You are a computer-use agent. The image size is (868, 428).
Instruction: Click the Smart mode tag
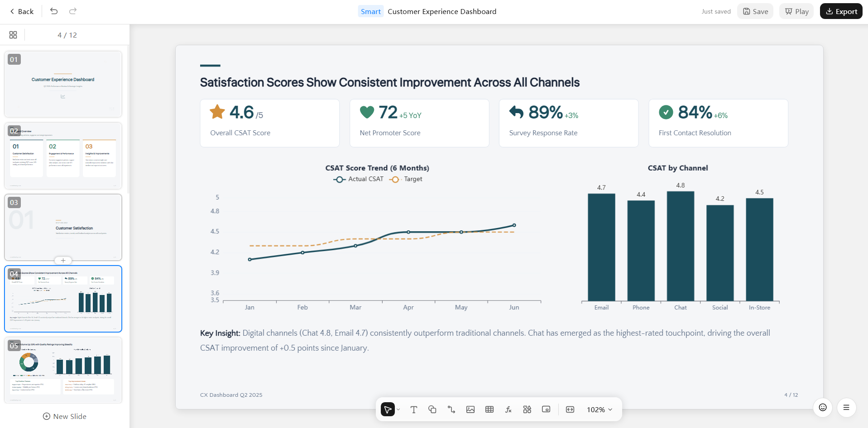point(371,11)
